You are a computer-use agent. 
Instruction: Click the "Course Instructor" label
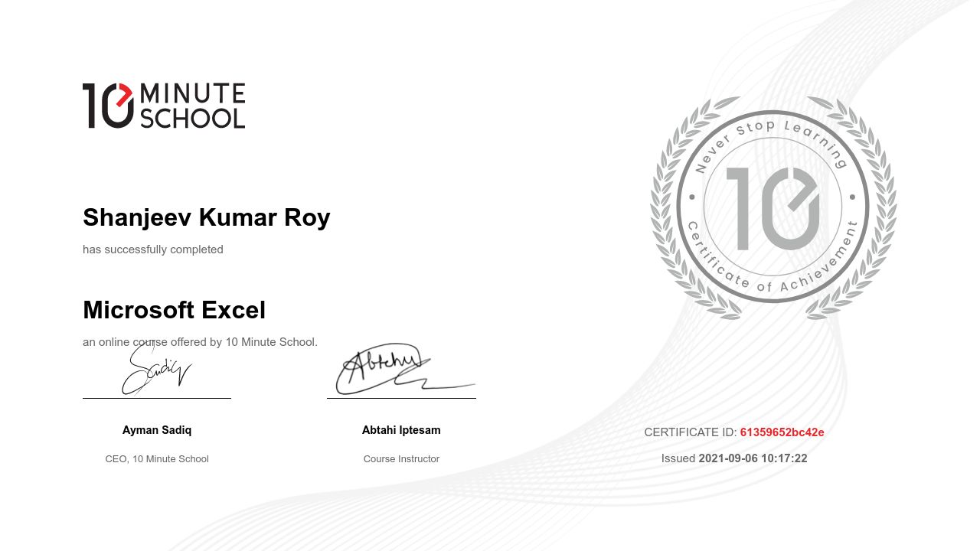401,459
